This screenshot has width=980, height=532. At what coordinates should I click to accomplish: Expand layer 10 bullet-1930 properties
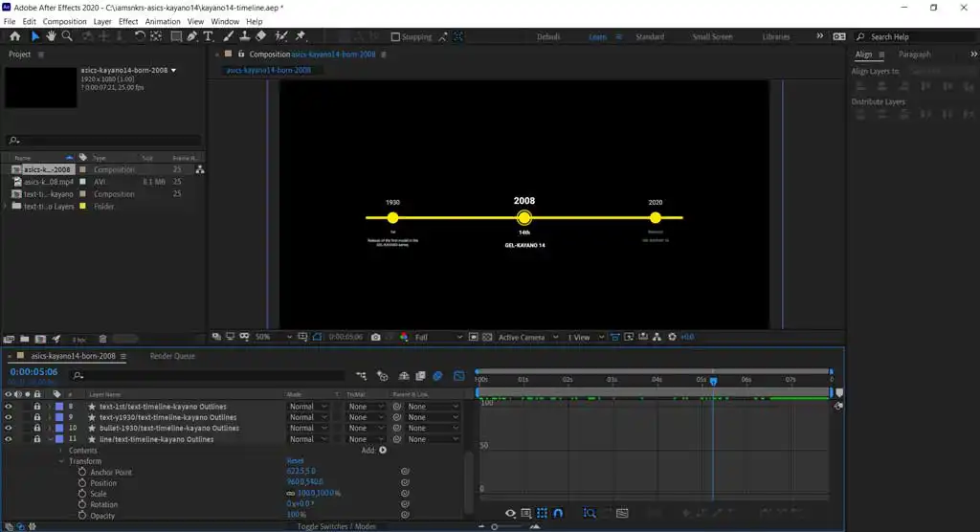pyautogui.click(x=50, y=429)
